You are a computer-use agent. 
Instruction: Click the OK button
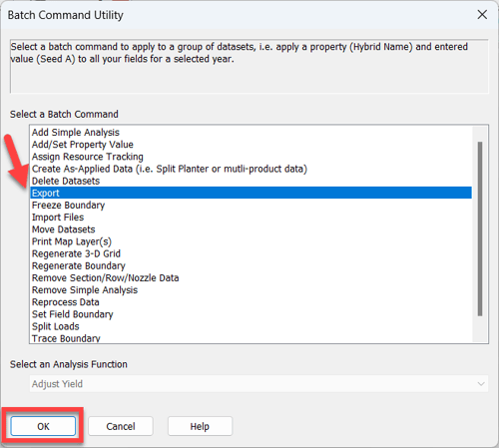[x=43, y=426]
